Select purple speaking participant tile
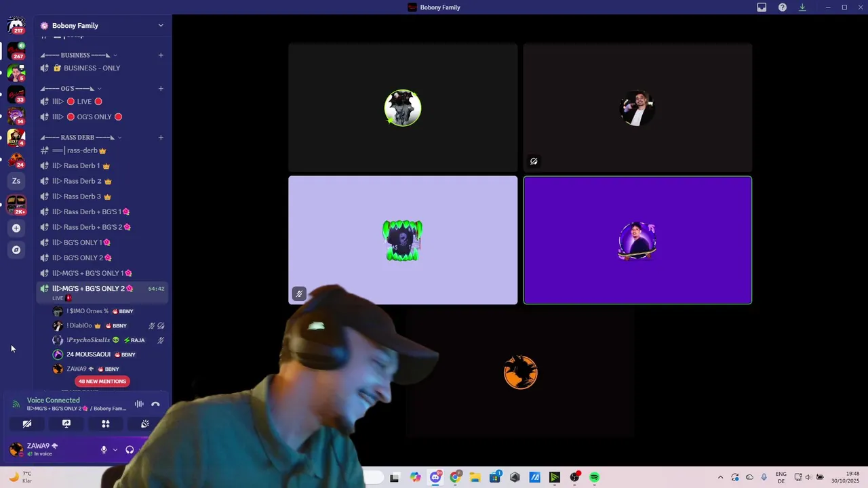 click(637, 240)
